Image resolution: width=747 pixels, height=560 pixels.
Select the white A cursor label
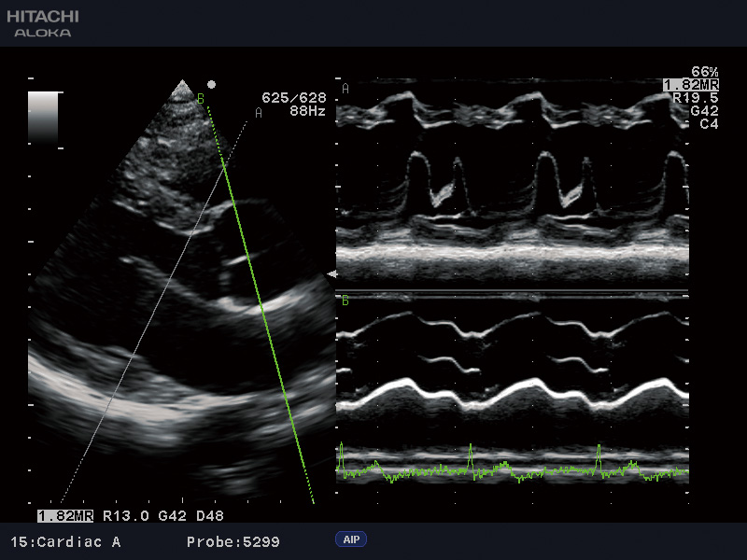click(258, 112)
